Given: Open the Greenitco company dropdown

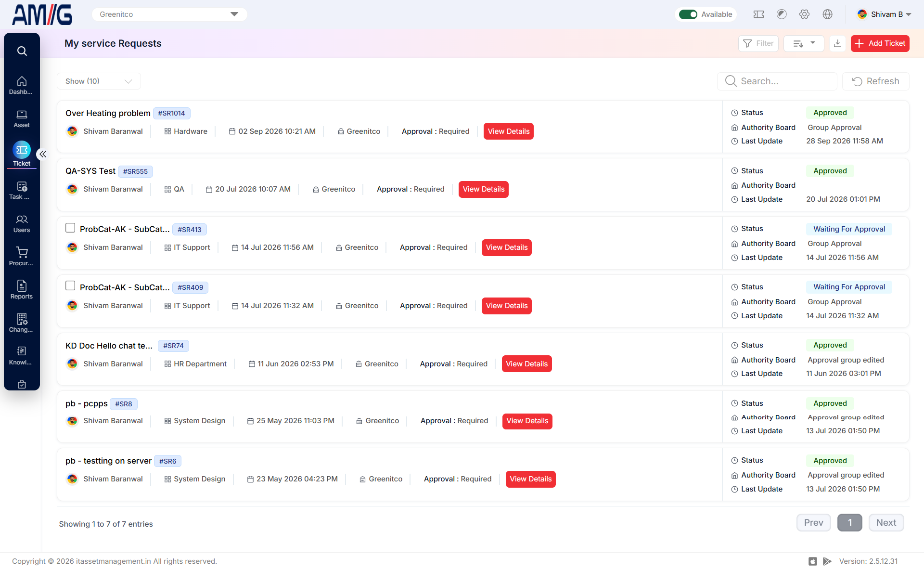Looking at the screenshot, I should [169, 14].
